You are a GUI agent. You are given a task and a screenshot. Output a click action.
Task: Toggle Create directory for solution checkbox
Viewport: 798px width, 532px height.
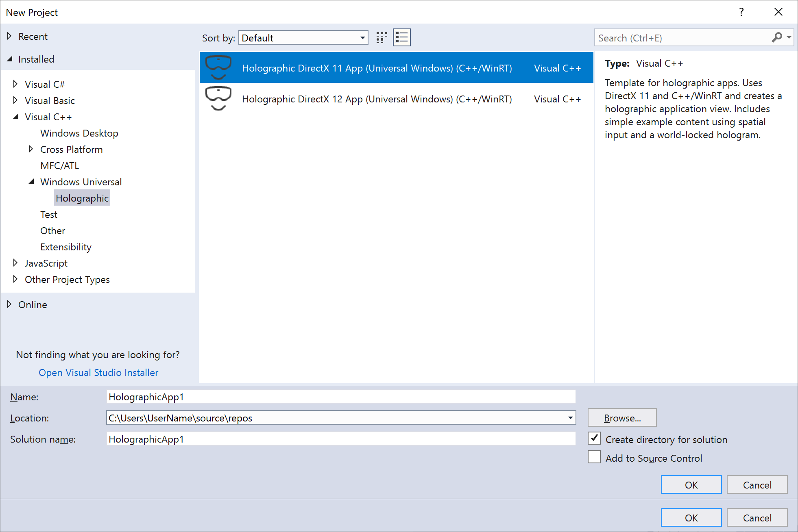(x=595, y=439)
